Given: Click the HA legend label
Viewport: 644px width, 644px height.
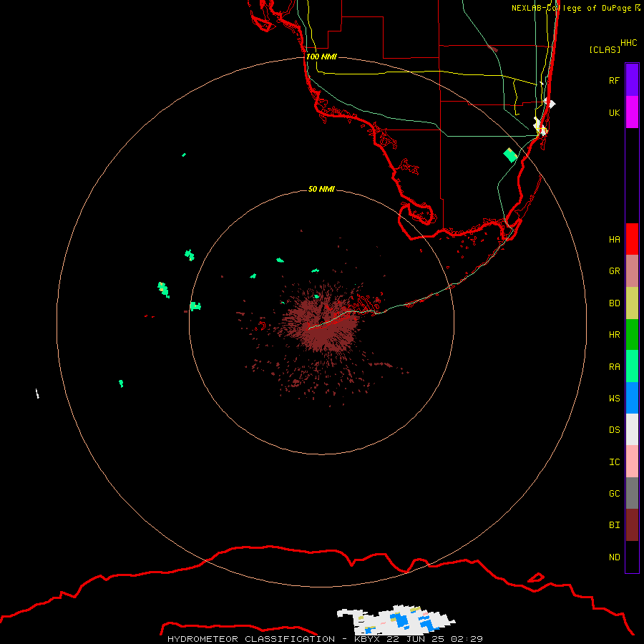Looking at the screenshot, I should coord(615,239).
